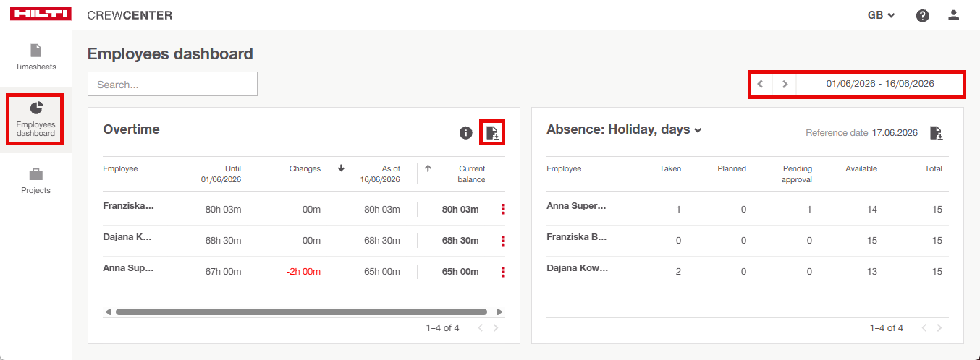This screenshot has width=980, height=360.
Task: Focus the employee Search field
Action: (172, 84)
